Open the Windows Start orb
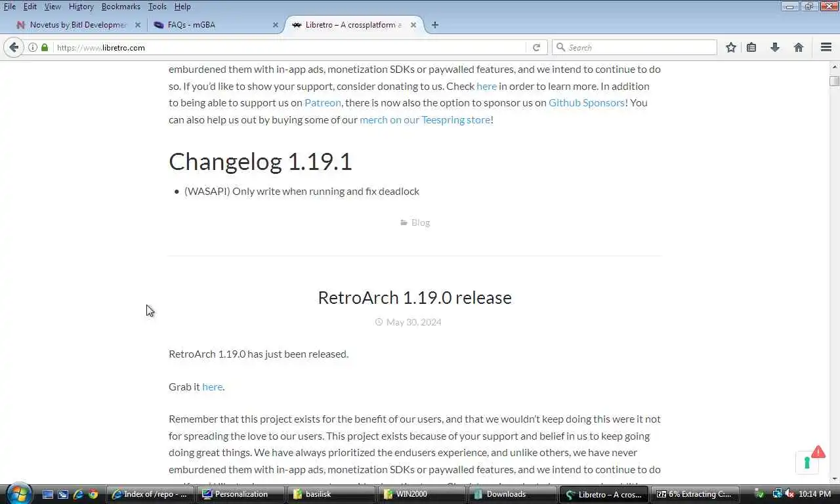 pos(18,493)
